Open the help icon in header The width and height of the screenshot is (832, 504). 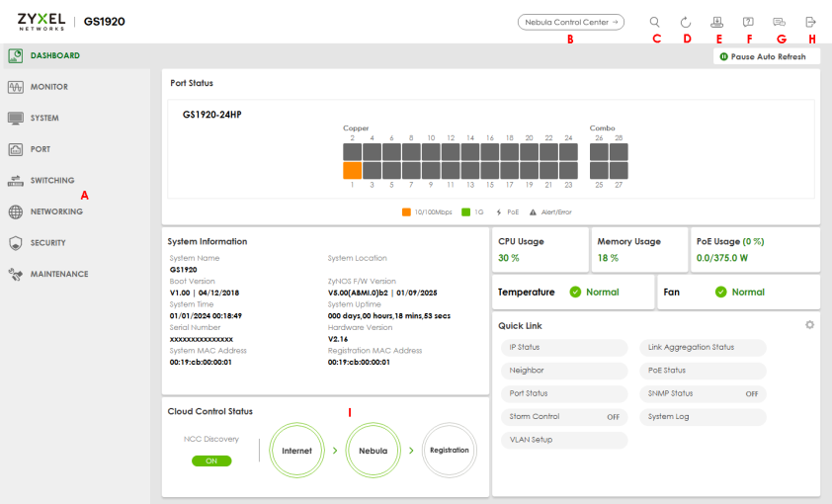click(748, 23)
